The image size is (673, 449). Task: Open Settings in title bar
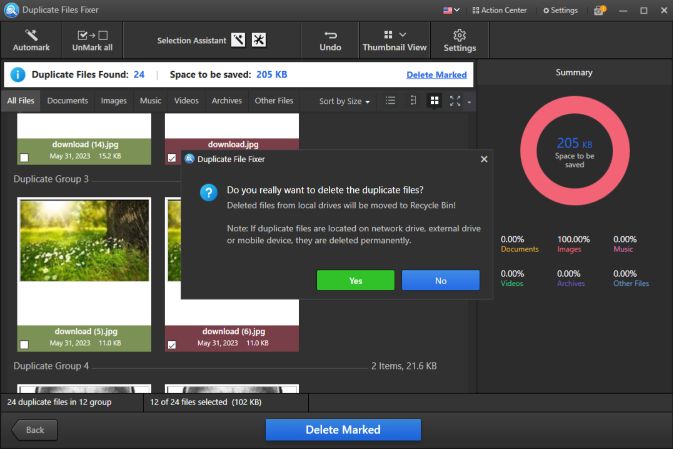click(x=561, y=10)
